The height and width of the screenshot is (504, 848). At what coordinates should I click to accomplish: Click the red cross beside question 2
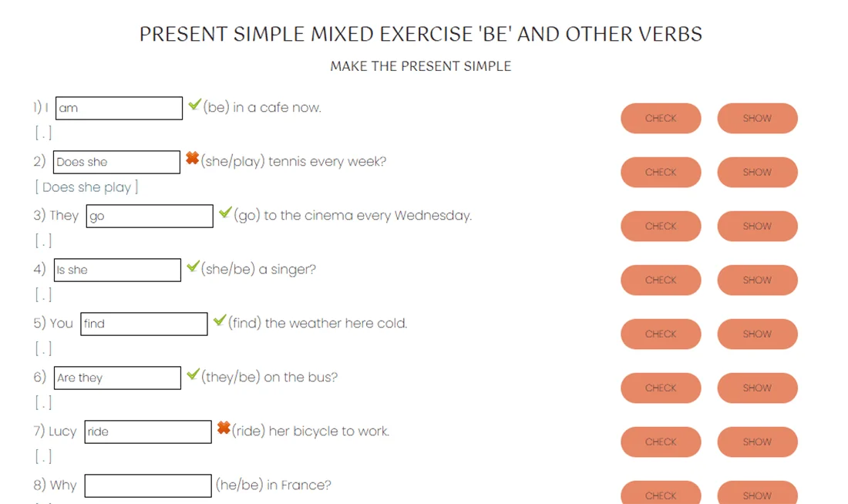click(x=193, y=159)
